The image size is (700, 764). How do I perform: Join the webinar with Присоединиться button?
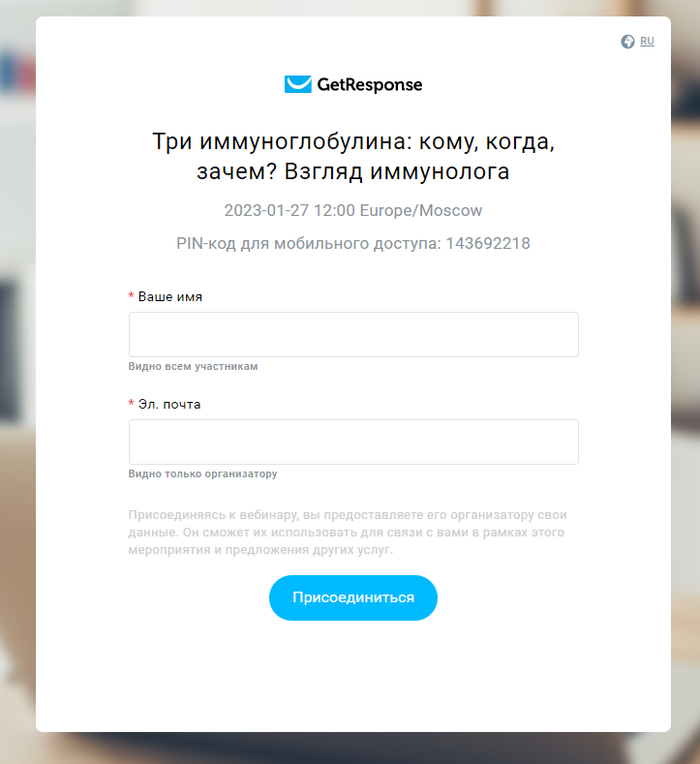pos(353,597)
